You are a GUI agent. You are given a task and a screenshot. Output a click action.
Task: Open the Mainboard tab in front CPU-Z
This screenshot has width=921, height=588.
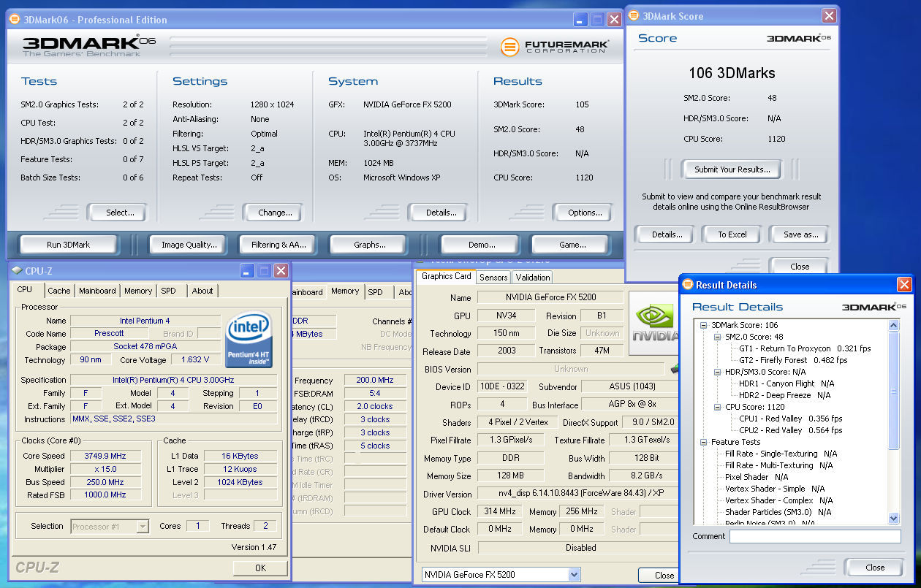click(97, 291)
